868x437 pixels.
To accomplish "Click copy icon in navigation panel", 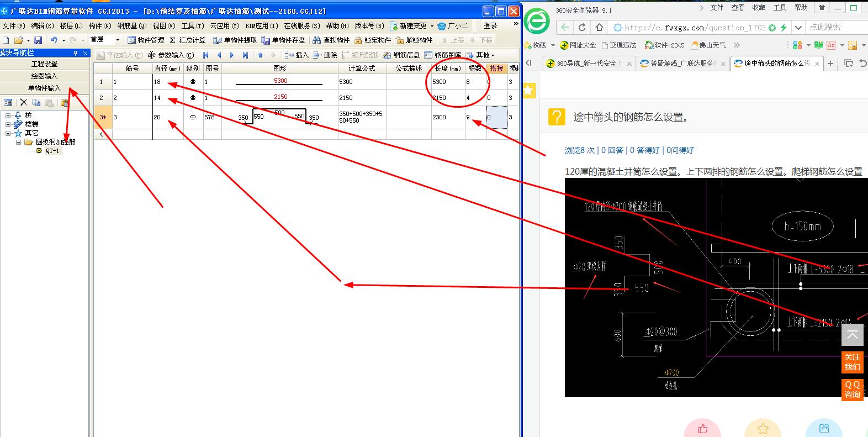I will 36,102.
